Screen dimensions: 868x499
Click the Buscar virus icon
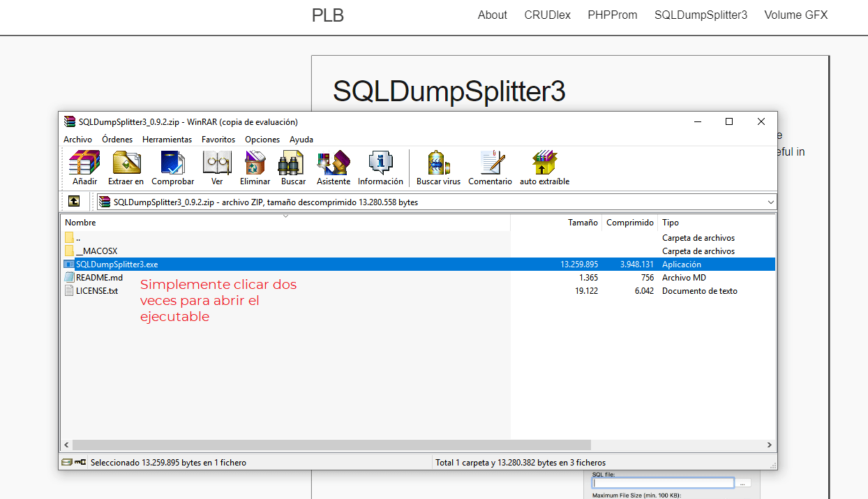pyautogui.click(x=438, y=163)
